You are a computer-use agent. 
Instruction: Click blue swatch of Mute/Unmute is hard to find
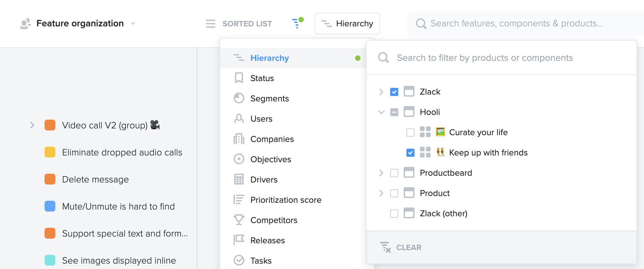50,206
